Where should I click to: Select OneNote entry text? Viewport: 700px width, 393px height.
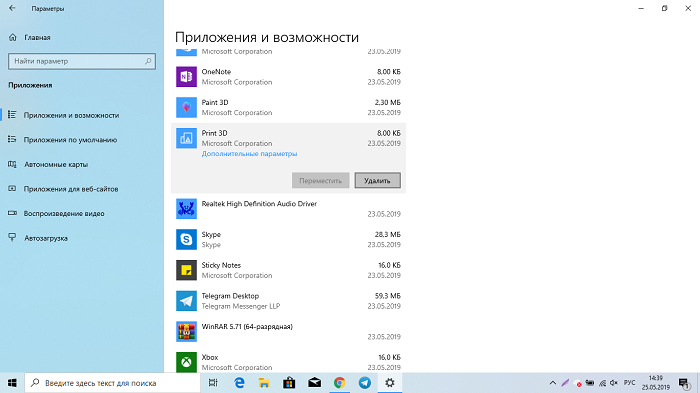pos(216,71)
